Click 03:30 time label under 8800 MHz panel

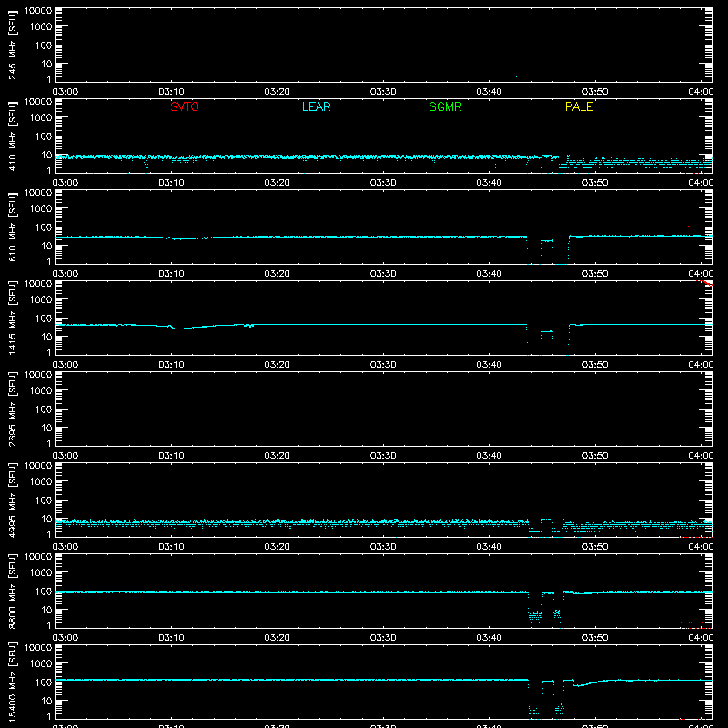click(x=383, y=638)
